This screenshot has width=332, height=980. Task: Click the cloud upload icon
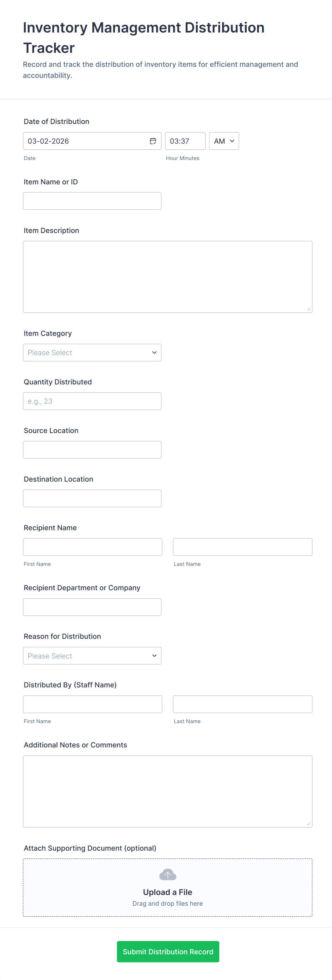167,875
